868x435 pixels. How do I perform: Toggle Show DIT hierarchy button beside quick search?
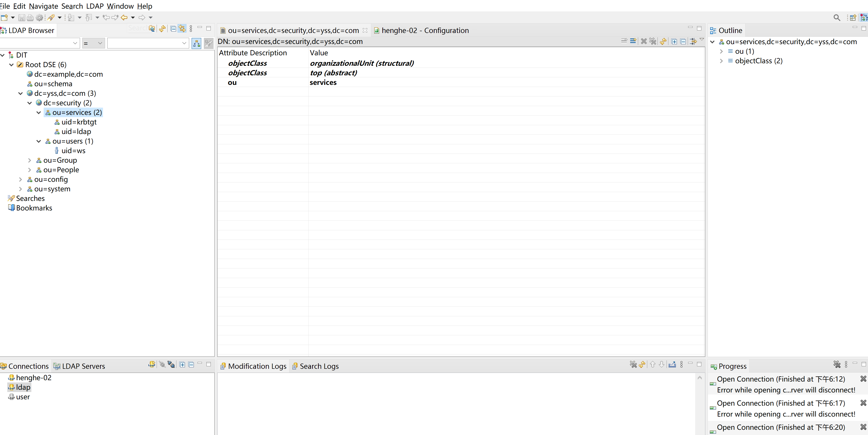pos(196,43)
